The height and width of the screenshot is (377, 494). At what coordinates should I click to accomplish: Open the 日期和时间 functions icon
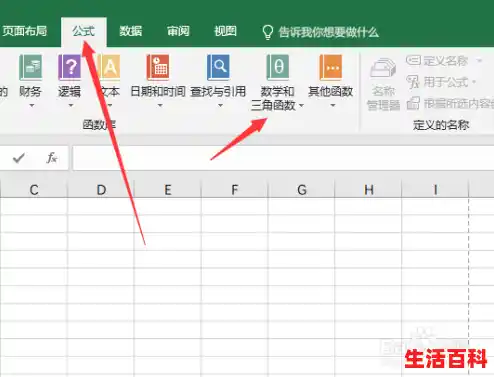[x=158, y=68]
